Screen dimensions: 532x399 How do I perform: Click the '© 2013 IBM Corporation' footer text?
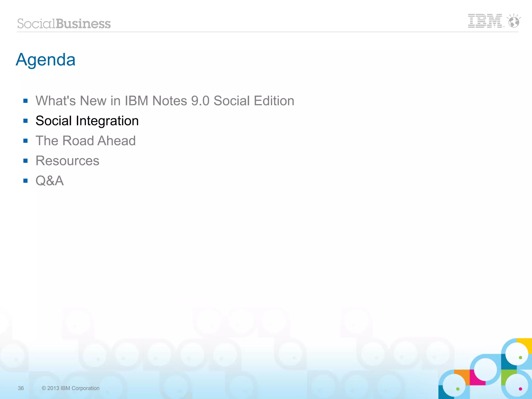(71, 388)
